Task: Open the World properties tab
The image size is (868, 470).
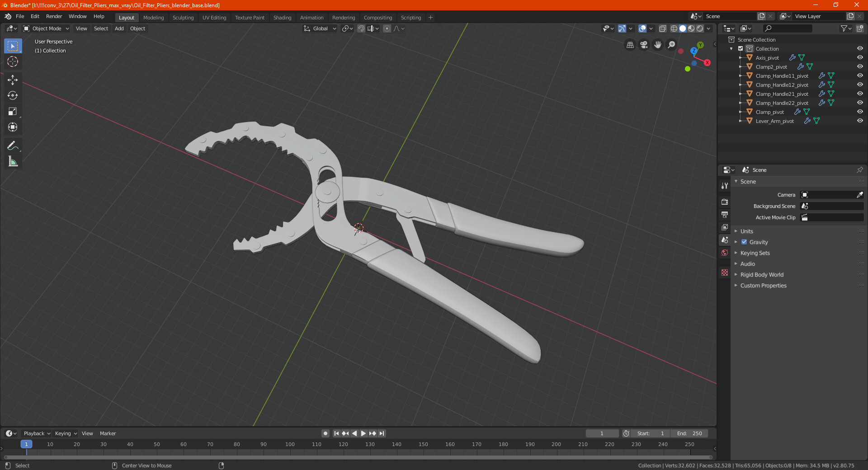Action: coord(725,253)
